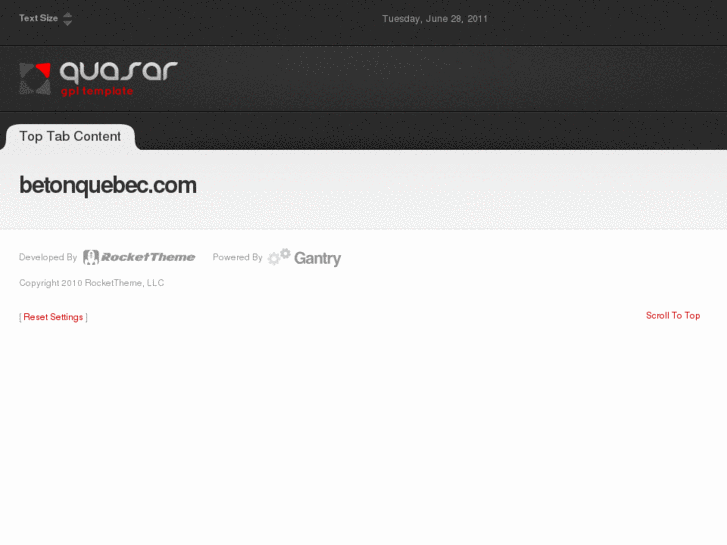Open the Gantry framework logo link
Image resolution: width=727 pixels, height=545 pixels.
(x=304, y=257)
